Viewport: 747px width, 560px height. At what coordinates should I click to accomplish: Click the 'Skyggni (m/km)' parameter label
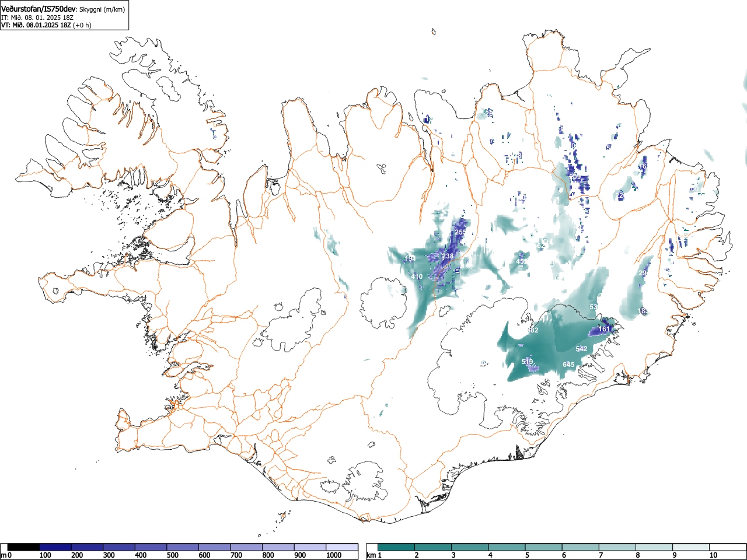click(102, 9)
